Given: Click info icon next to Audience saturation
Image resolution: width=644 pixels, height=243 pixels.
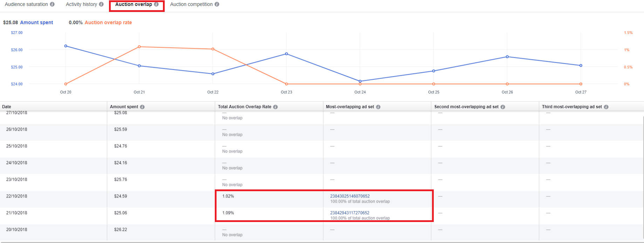Looking at the screenshot, I should pos(52,4).
